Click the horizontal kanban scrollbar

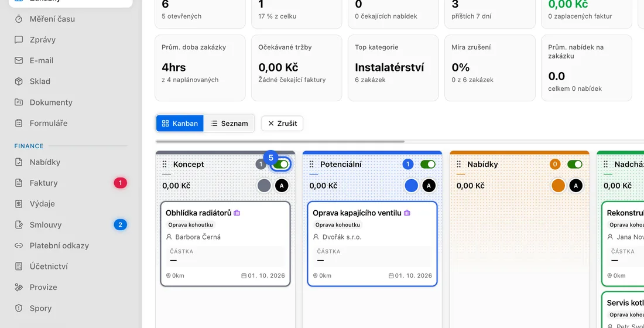click(280, 141)
